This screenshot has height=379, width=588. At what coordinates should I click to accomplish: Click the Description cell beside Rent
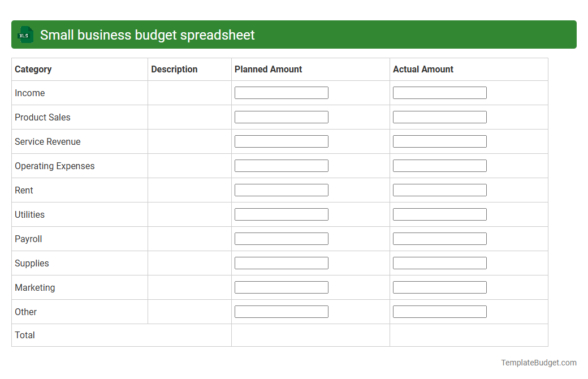click(x=189, y=190)
